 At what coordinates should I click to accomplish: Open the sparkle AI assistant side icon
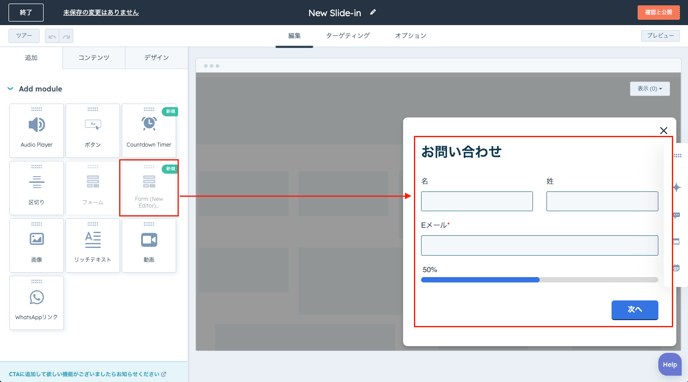(677, 187)
